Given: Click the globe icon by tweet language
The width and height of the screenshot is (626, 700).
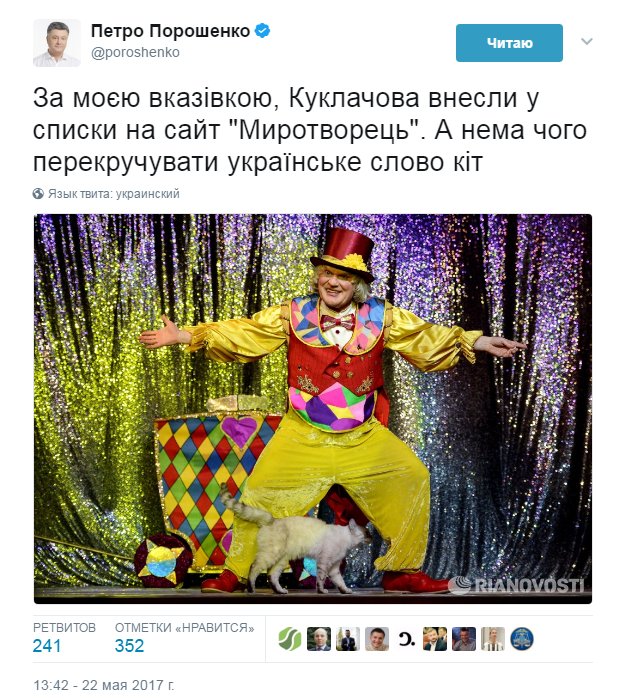Looking at the screenshot, I should [38, 194].
